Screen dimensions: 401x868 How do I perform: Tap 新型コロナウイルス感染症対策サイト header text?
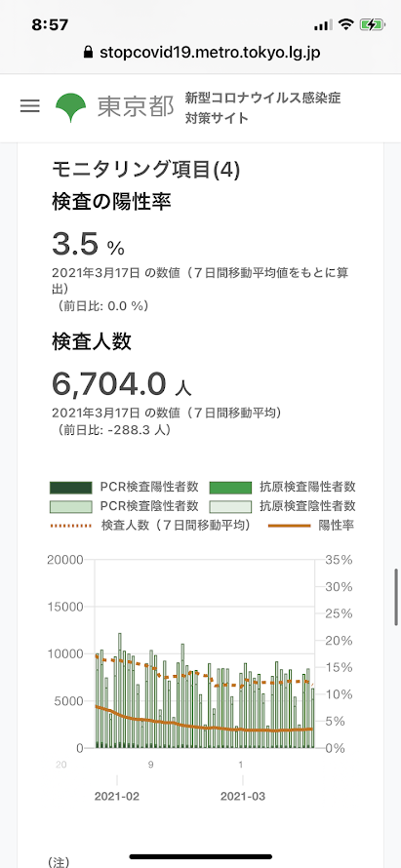(263, 108)
